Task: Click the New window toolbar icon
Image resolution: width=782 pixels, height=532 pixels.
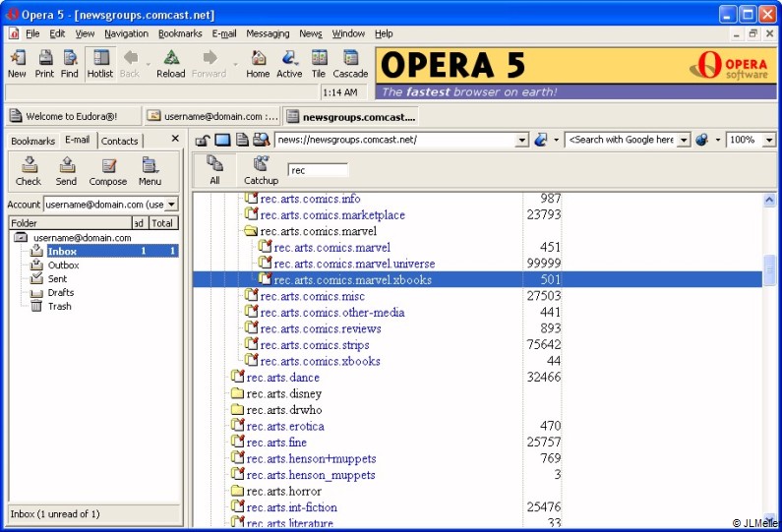Action: click(x=17, y=64)
